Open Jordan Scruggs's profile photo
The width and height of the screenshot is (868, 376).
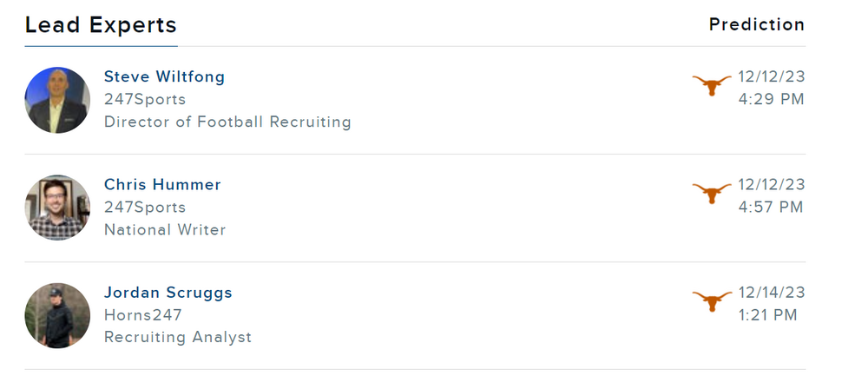click(x=57, y=315)
